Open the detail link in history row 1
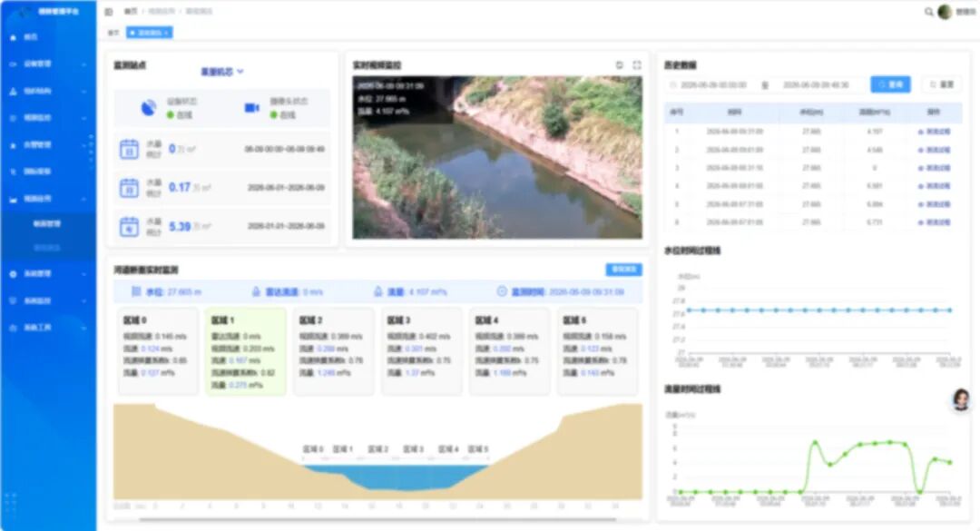Image resolution: width=980 pixels, height=531 pixels. (x=934, y=132)
